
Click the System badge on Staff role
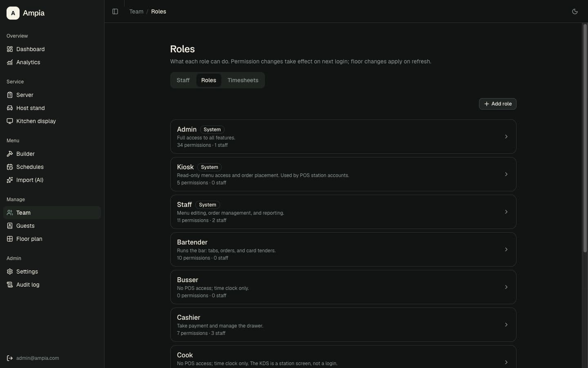tap(207, 205)
